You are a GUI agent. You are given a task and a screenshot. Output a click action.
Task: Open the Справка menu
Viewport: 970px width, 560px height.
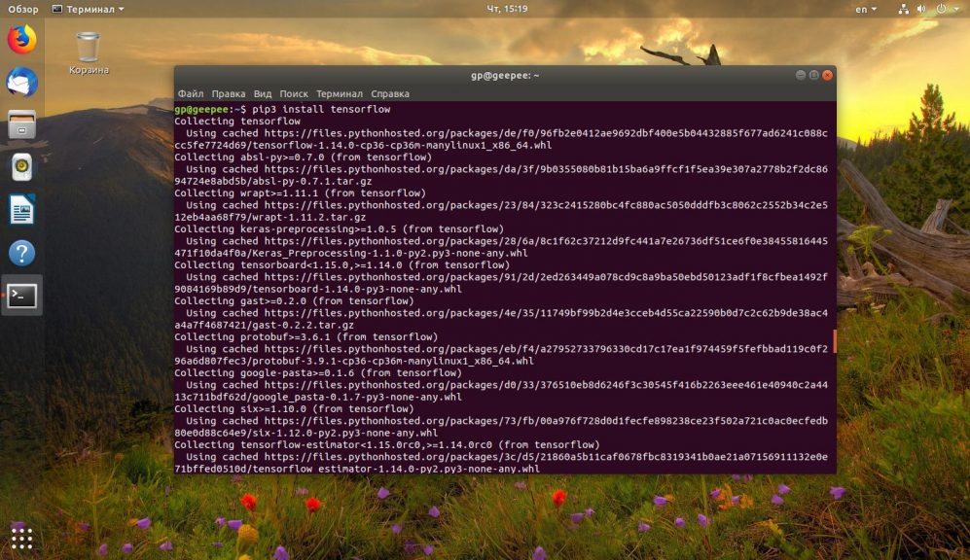pyautogui.click(x=390, y=94)
